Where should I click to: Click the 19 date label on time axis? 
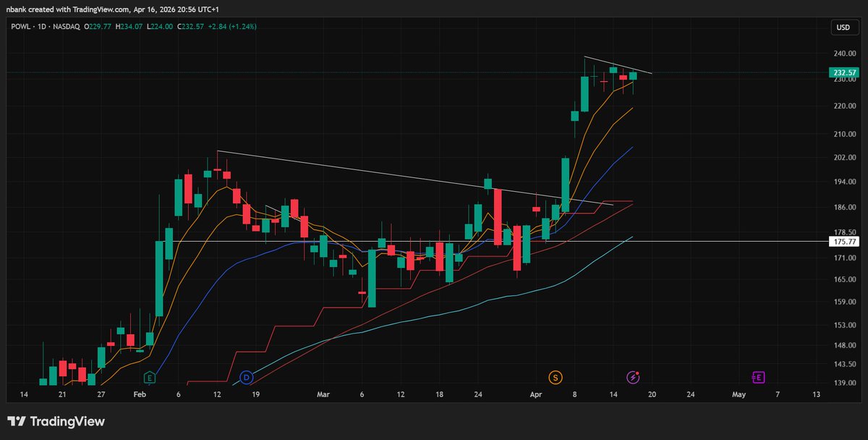[x=256, y=395]
